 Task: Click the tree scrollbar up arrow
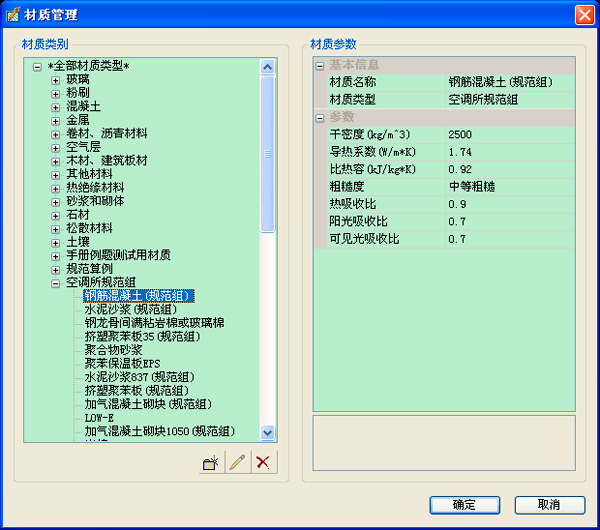[268, 67]
